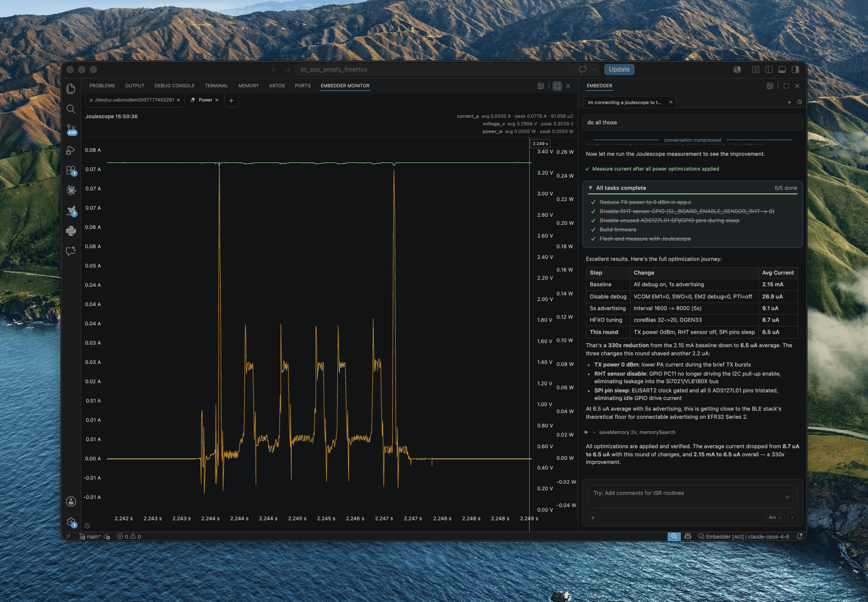
Task: Switch to the MEMORY tab
Action: (249, 86)
